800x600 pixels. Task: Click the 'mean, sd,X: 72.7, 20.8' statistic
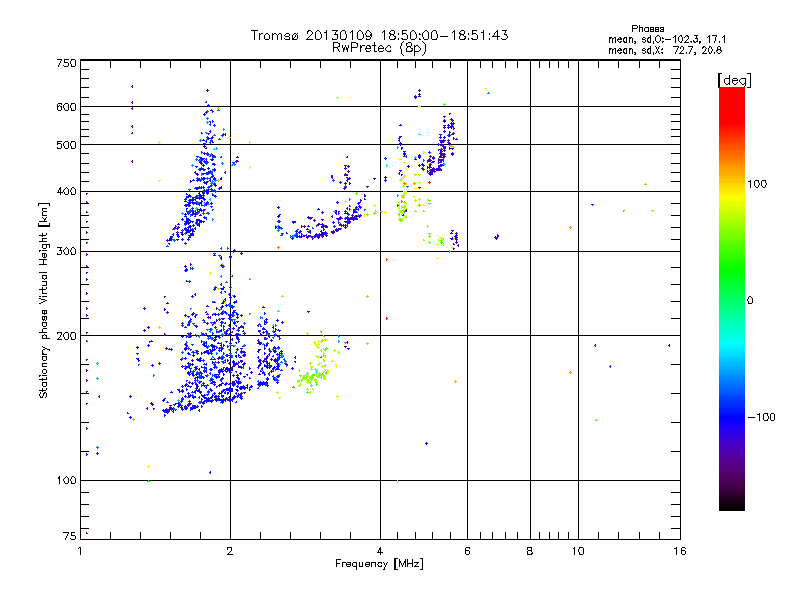[665, 50]
